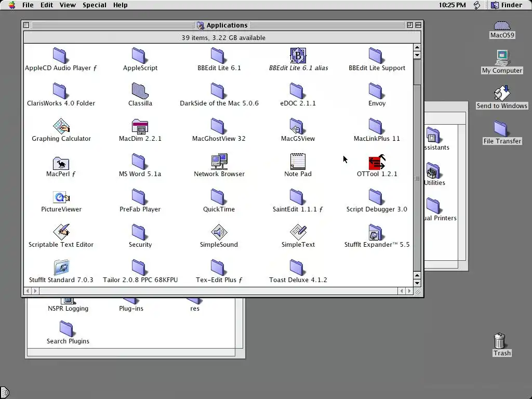Select the SaintEdit 1.1.1 folder
532x399 pixels.
297,197
